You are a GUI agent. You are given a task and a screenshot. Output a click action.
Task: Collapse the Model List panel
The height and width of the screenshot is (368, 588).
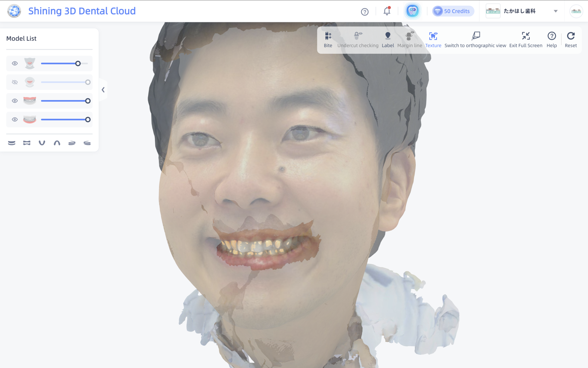click(x=103, y=90)
